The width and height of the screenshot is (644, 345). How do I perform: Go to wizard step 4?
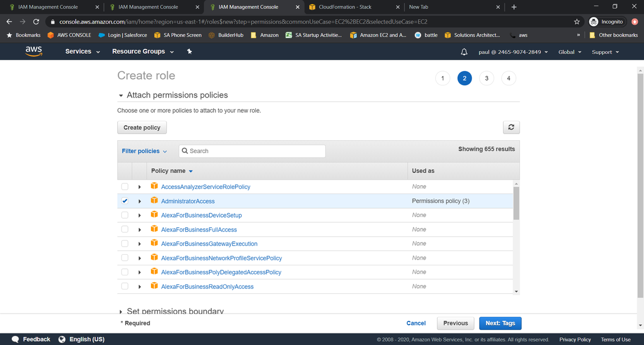tap(508, 78)
